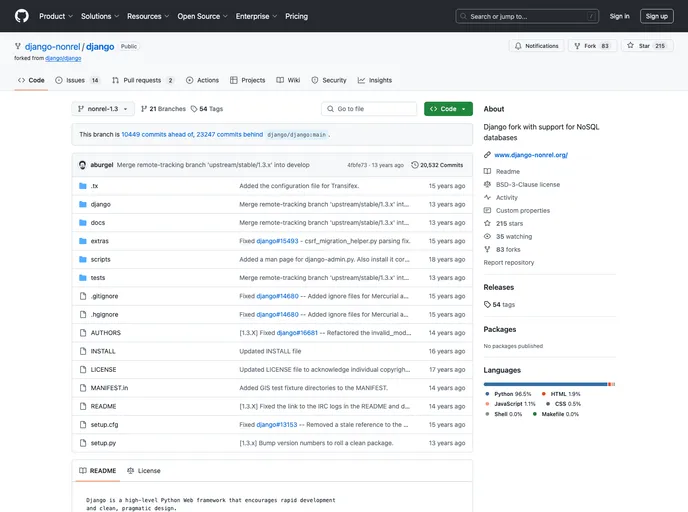Click the Report repository link
The image size is (688, 512).
pyautogui.click(x=509, y=262)
